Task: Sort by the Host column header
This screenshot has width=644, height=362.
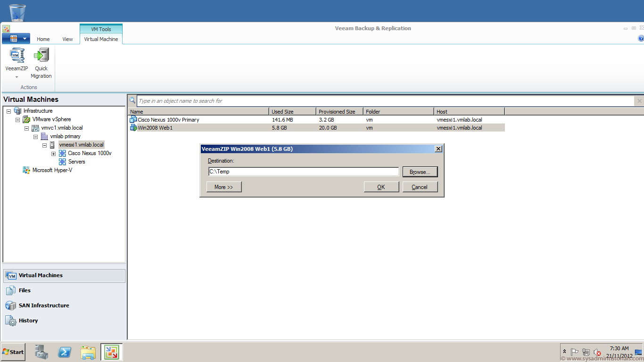Action: tap(469, 112)
